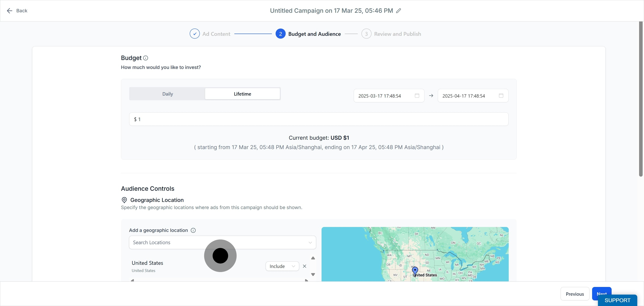Open start date calendar icon

[x=417, y=96]
